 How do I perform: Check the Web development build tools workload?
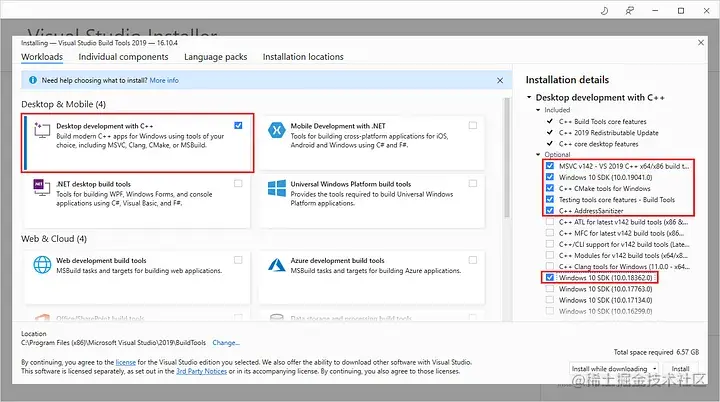pyautogui.click(x=238, y=260)
